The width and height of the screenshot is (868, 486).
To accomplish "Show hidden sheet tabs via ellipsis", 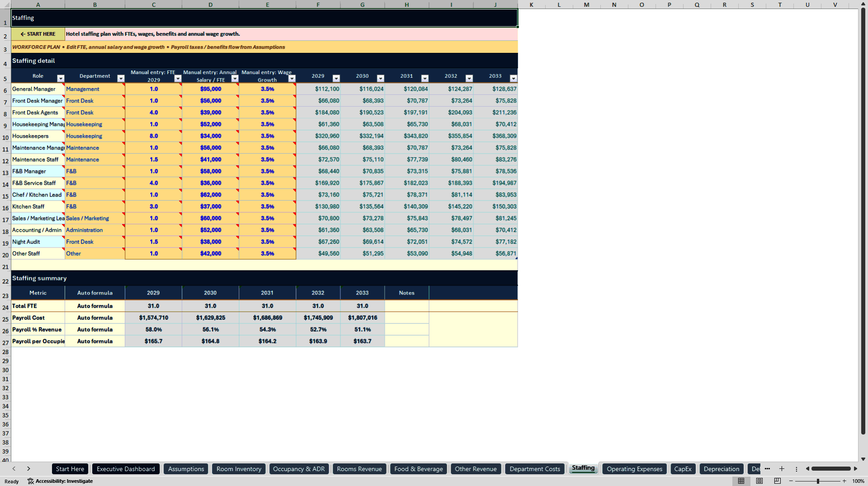I will (x=767, y=469).
